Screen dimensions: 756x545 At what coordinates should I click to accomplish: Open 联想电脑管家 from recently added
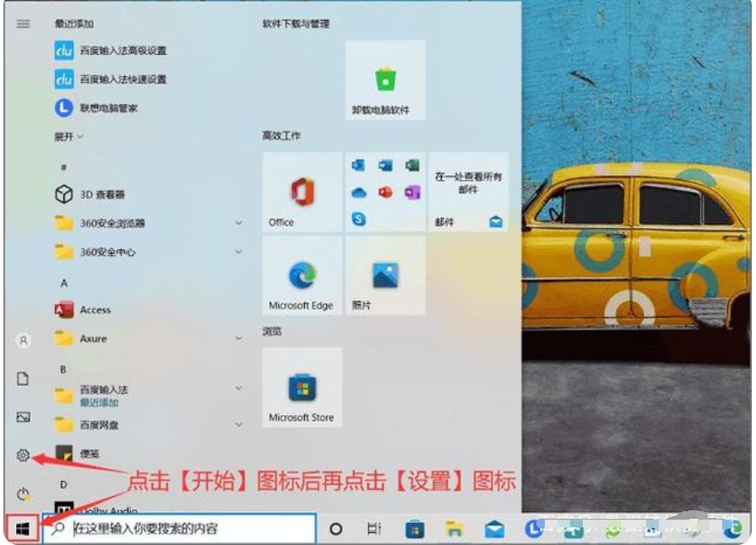[108, 108]
